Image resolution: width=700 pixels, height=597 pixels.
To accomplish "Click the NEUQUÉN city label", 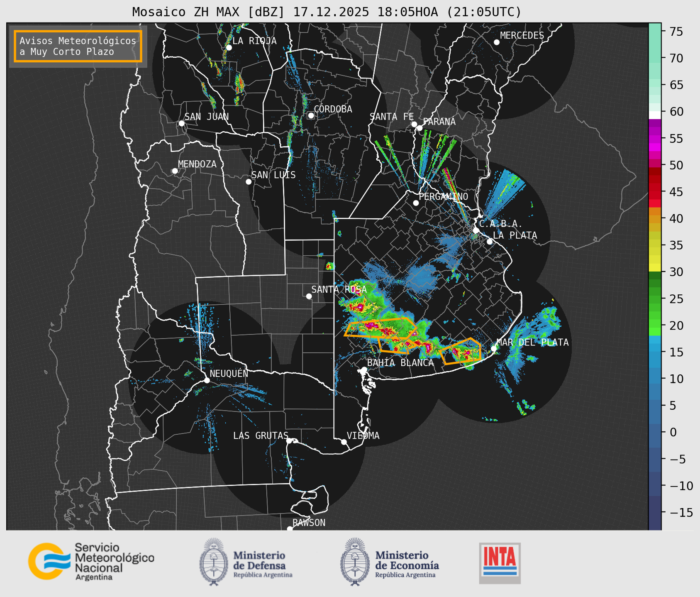I will [x=229, y=374].
